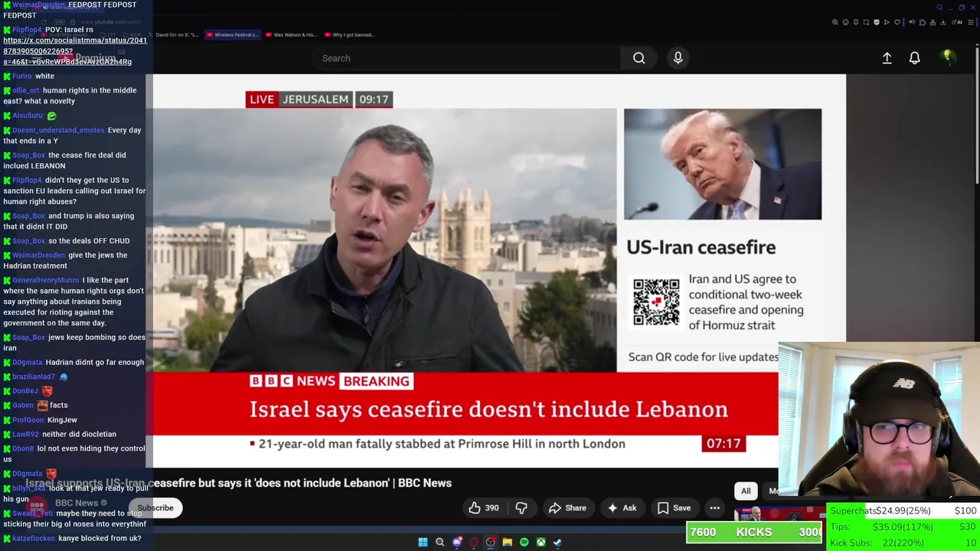Click the browser zoom magnifier toolbar icon

point(835,22)
